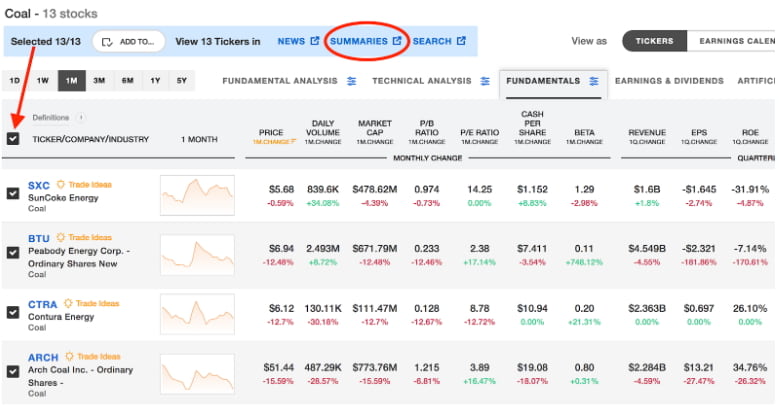Sort by CASH PER SHARE column header
The width and height of the screenshot is (779, 407).
(532, 123)
